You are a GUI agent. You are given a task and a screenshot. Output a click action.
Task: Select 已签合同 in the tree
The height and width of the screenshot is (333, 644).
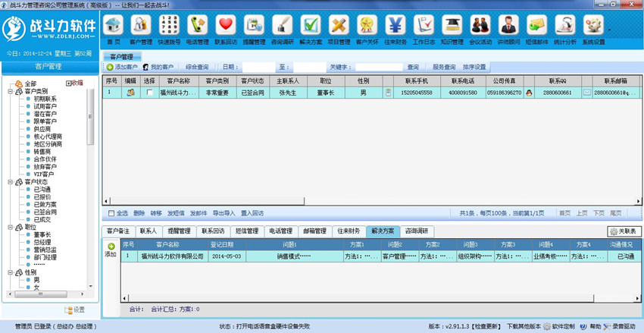[45, 212]
